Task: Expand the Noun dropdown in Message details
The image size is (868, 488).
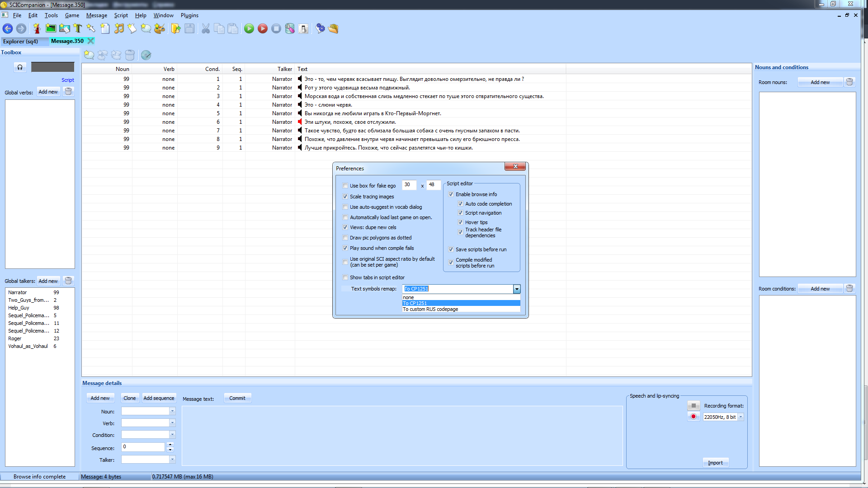Action: point(172,411)
